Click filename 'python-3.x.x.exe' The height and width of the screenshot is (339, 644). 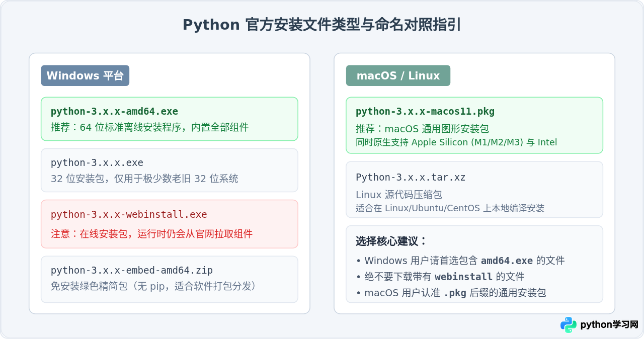(x=97, y=163)
